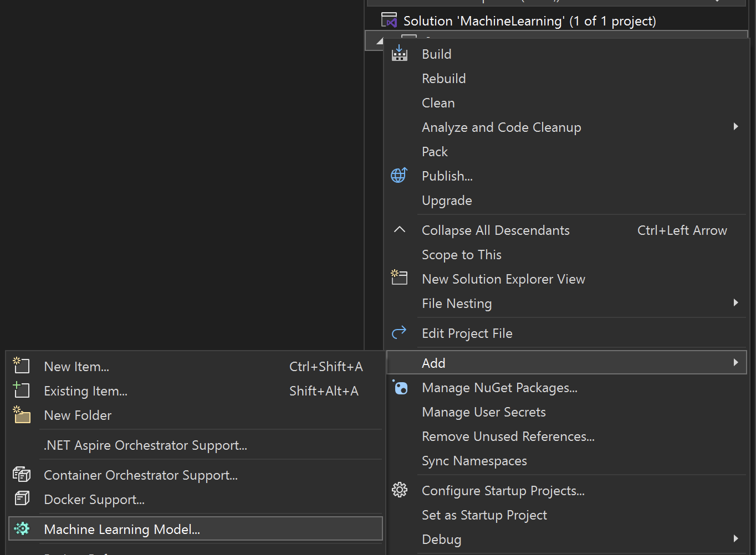Select File Nesting menu entry
The image size is (756, 555).
click(x=566, y=304)
